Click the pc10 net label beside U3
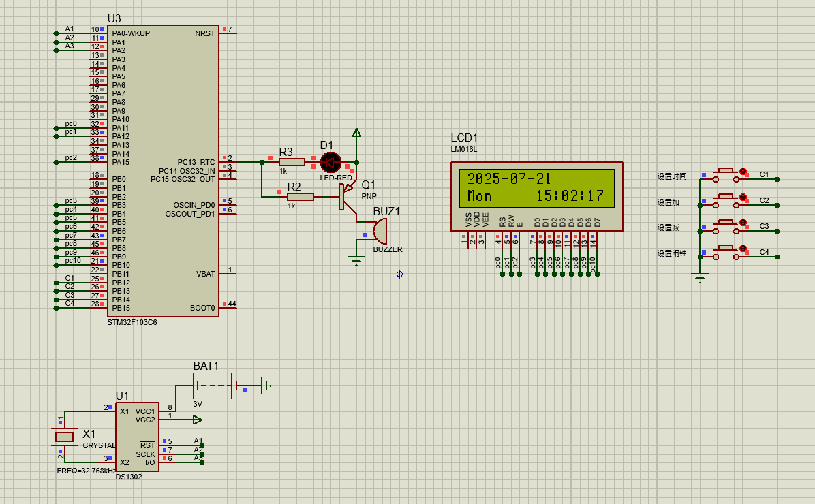 click(73, 260)
